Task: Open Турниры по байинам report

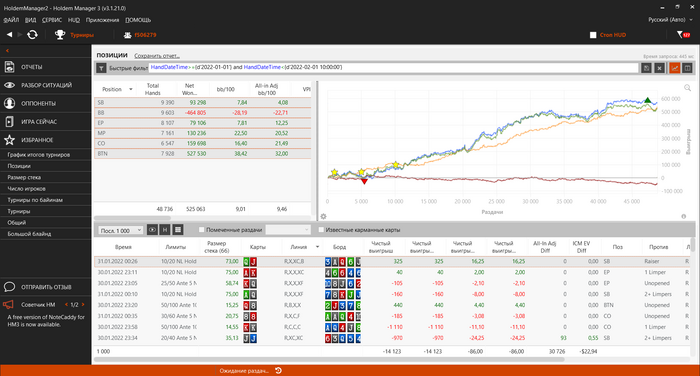Action: 35,200
